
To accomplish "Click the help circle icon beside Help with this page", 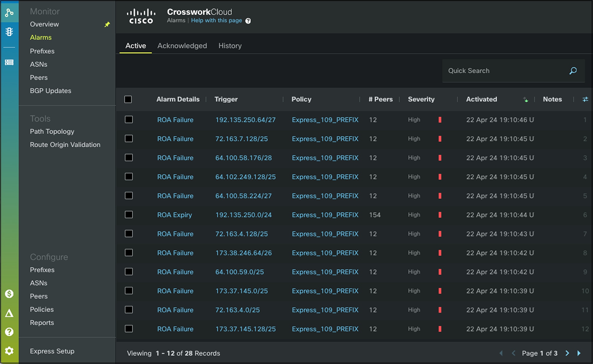I will click(x=248, y=21).
